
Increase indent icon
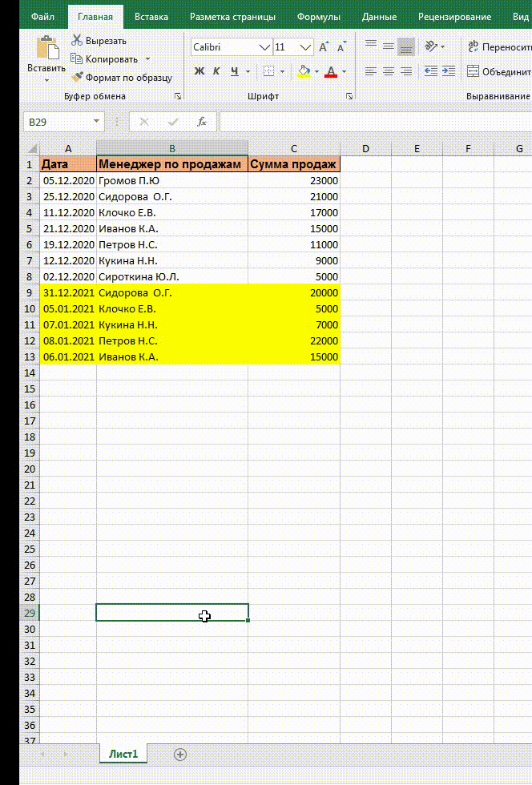click(x=449, y=71)
